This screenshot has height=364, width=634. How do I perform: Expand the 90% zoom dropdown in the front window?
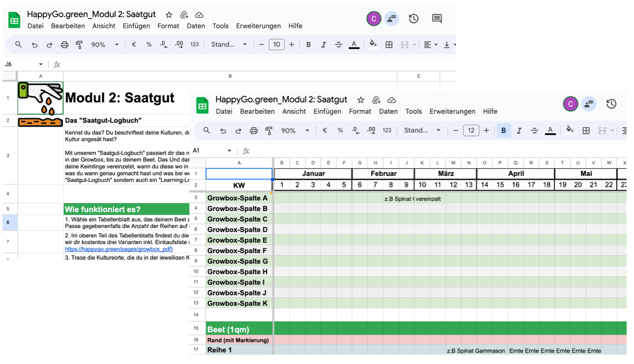coord(307,131)
